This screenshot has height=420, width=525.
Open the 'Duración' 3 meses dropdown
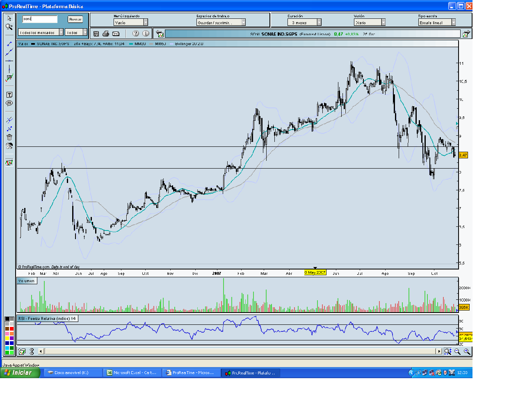pyautogui.click(x=304, y=23)
